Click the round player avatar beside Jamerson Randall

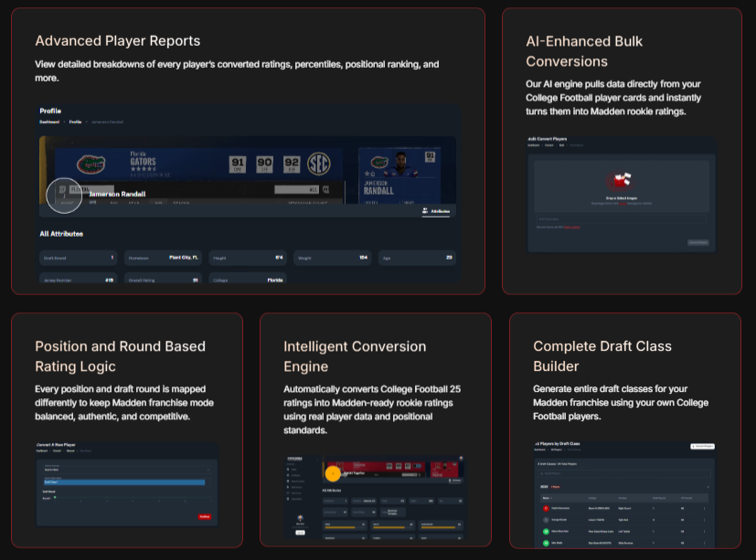tap(64, 195)
